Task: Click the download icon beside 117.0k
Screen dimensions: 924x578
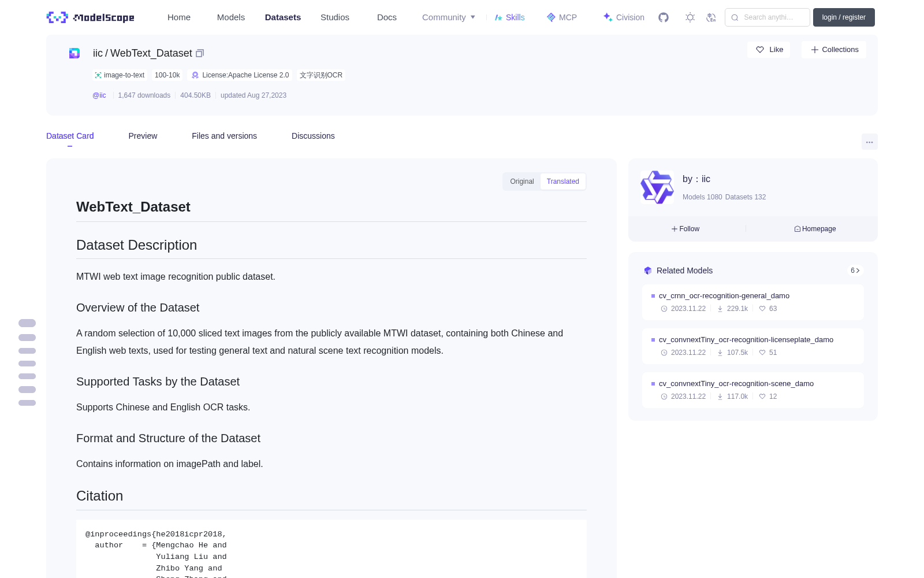Action: click(720, 397)
